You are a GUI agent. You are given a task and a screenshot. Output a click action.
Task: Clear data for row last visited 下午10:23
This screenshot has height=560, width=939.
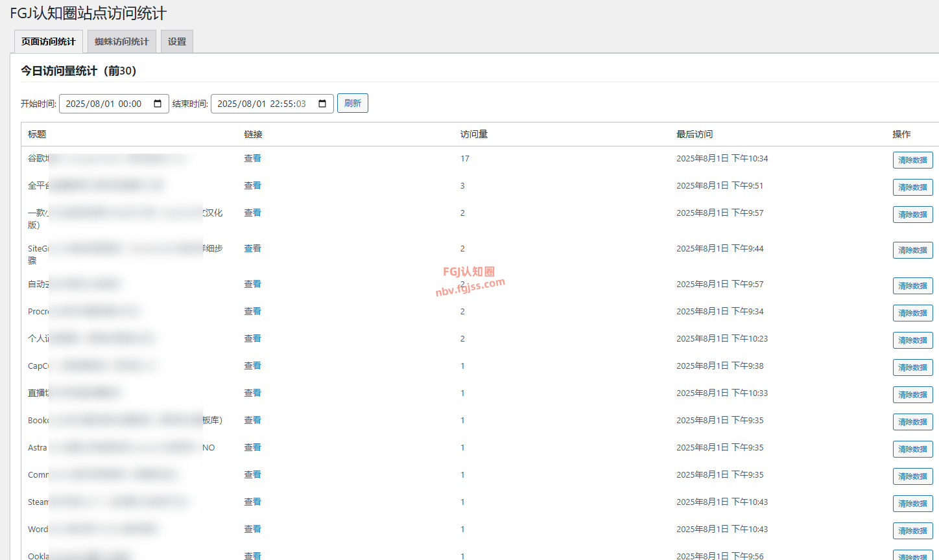pos(912,340)
